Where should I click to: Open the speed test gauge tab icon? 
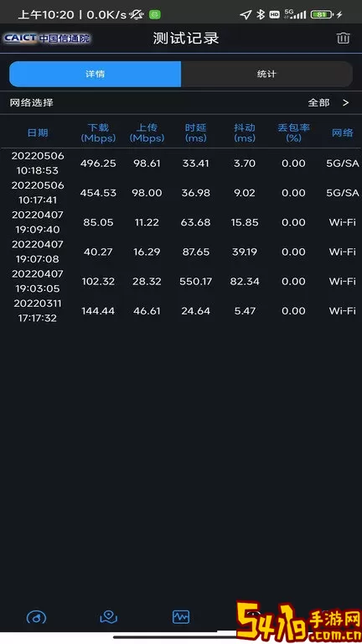[37, 616]
